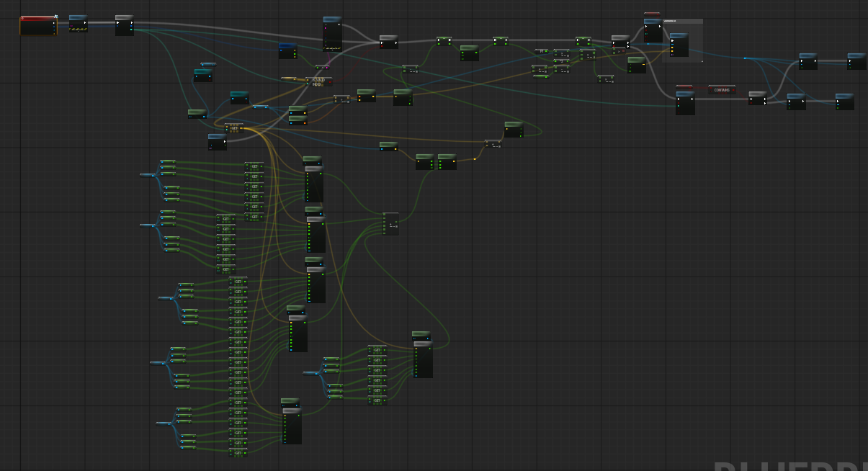Select the small red node above the comment box
Image resolution: width=868 pixels, height=471 pixels.
(652, 14)
